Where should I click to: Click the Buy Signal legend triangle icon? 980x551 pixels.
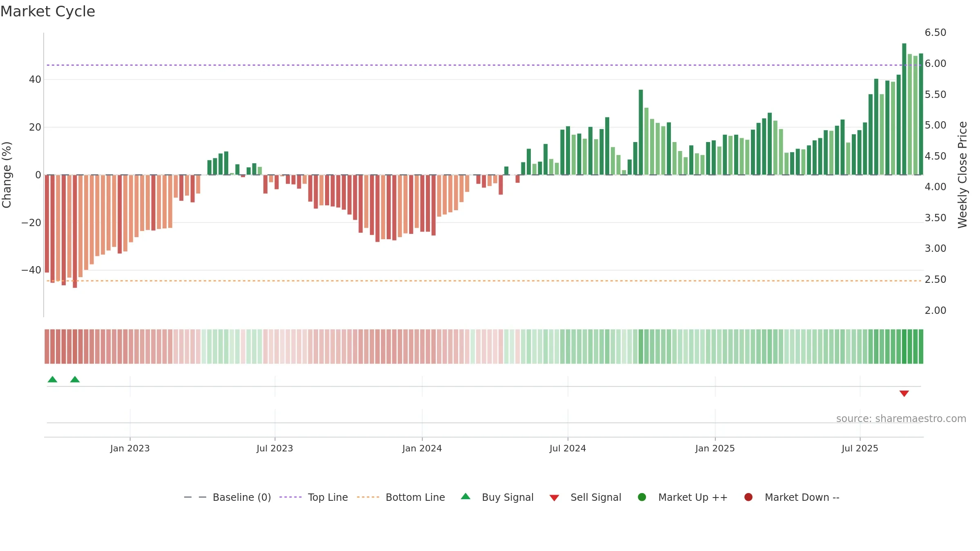click(x=465, y=496)
